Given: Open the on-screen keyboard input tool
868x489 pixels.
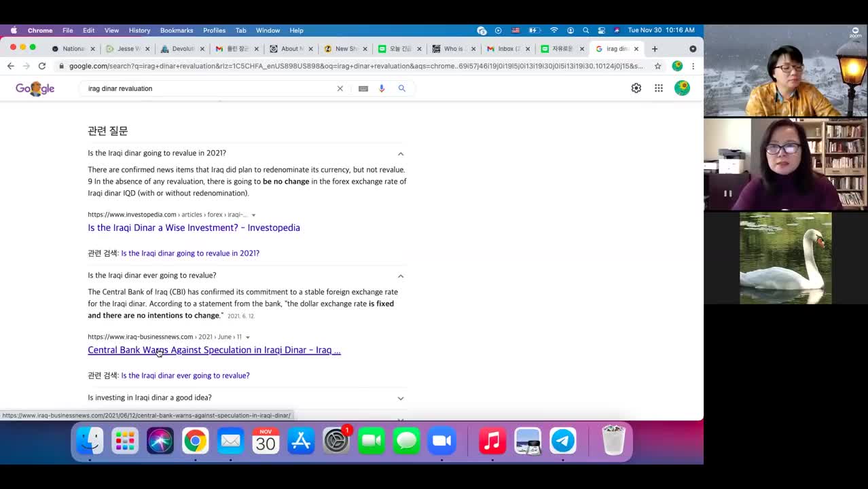Looking at the screenshot, I should click(x=363, y=88).
